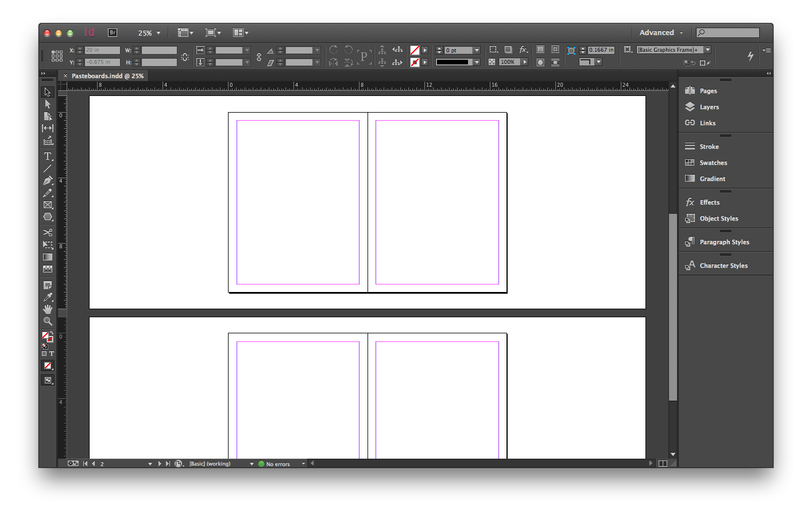Set formatting affects text

coord(52,353)
